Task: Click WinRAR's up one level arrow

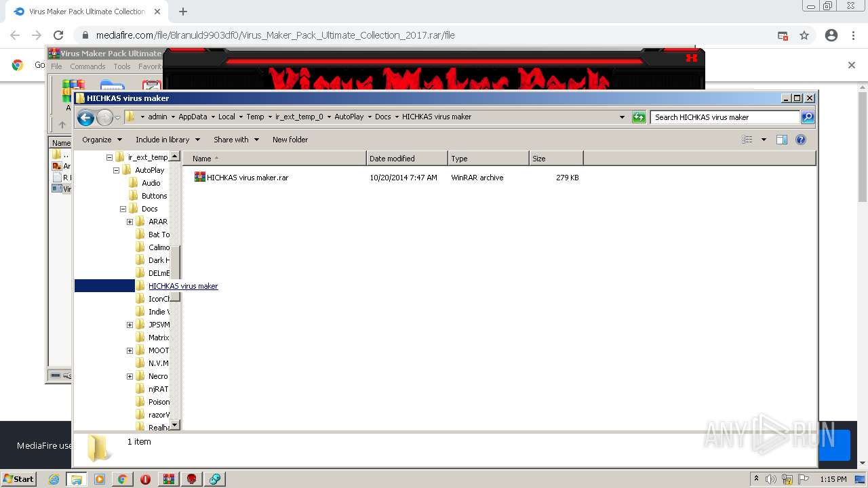Action: (x=62, y=125)
